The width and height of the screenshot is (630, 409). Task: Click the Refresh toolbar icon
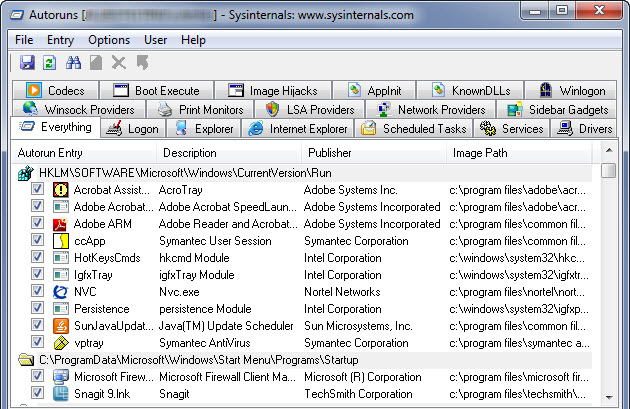[x=49, y=63]
